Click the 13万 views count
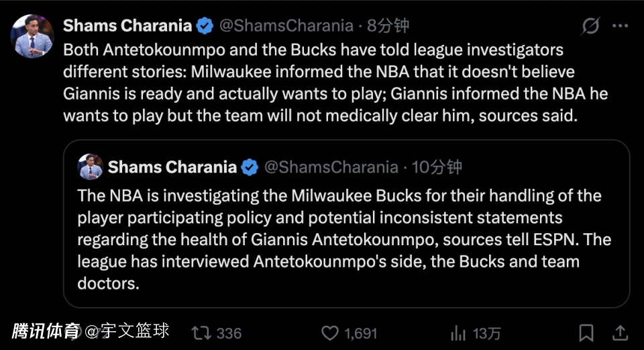 [486, 333]
